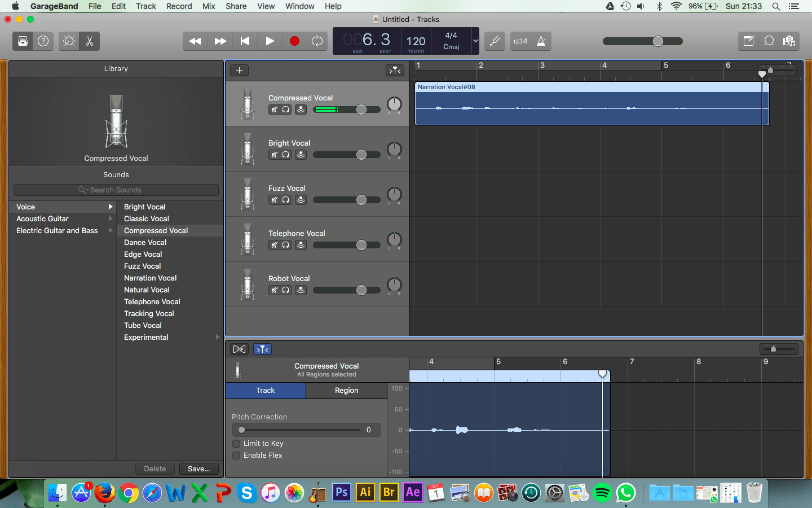Select the Dance Vocal patch

pyautogui.click(x=170, y=243)
